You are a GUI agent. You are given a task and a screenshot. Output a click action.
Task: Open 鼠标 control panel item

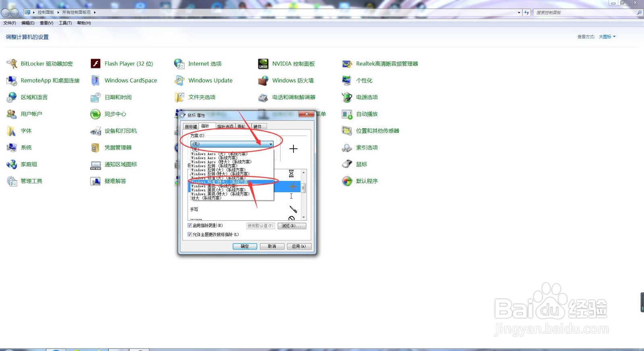tap(355, 164)
